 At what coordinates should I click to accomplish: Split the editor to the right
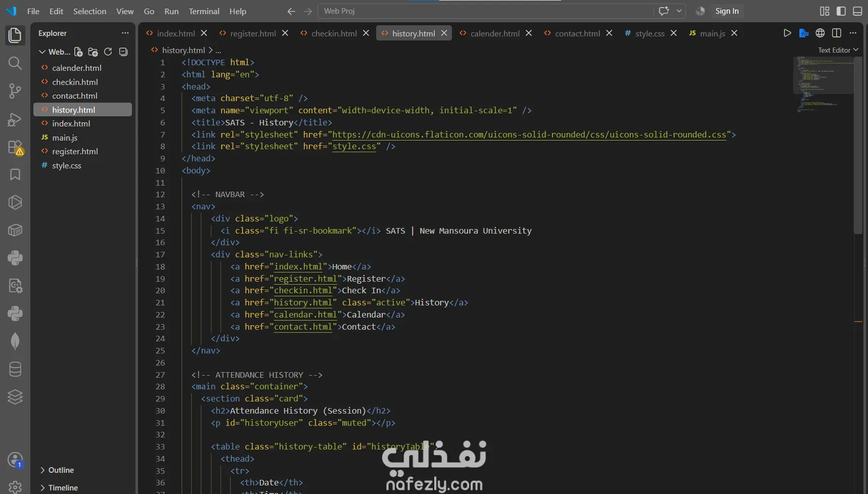click(x=837, y=33)
